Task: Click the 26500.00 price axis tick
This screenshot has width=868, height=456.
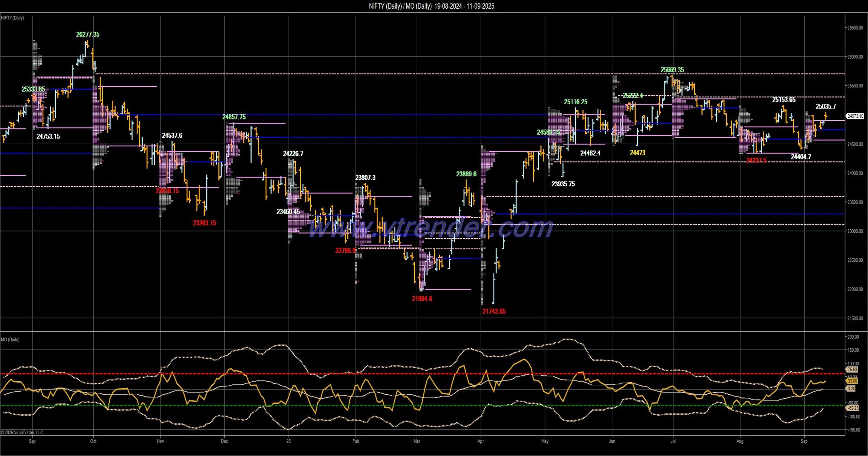Action: (855, 28)
